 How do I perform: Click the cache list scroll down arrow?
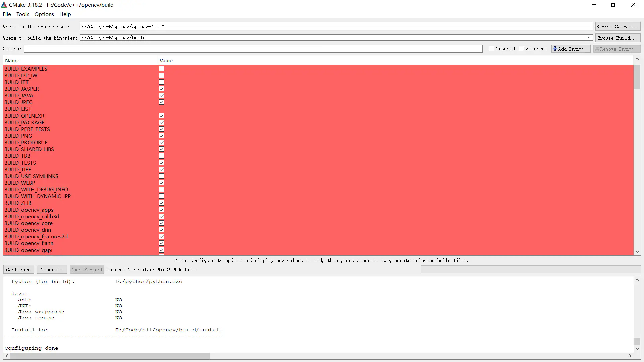pos(637,252)
